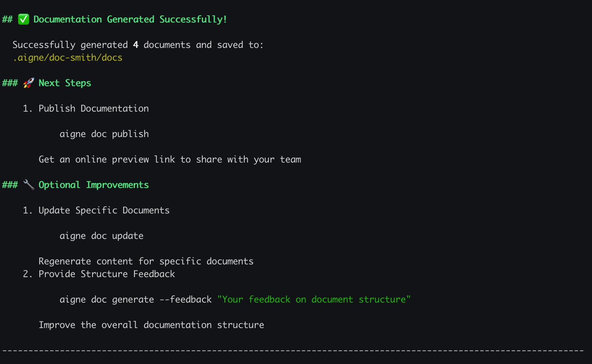Open the .aigne/doc-smith/docs path
Image resolution: width=592 pixels, height=364 pixels.
[67, 58]
